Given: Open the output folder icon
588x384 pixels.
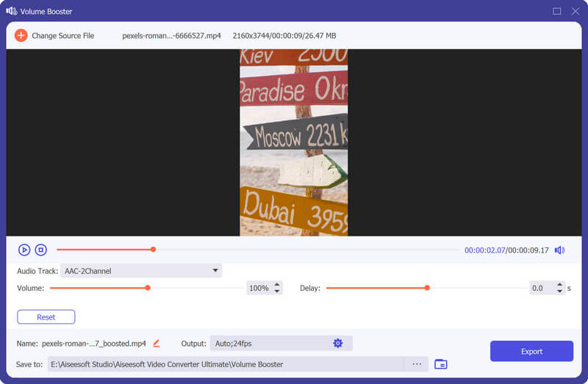Looking at the screenshot, I should point(440,364).
